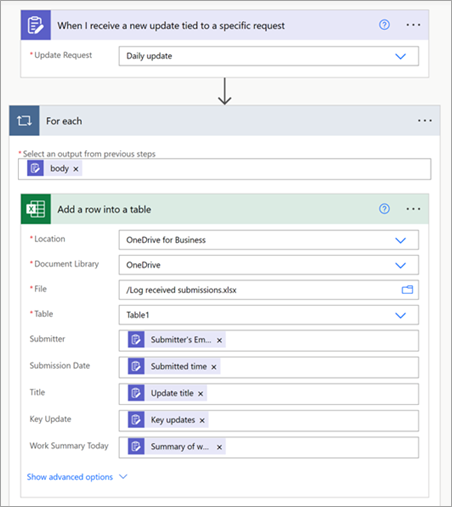452x507 pixels.
Task: Click the File path input field
Action: tap(269, 290)
